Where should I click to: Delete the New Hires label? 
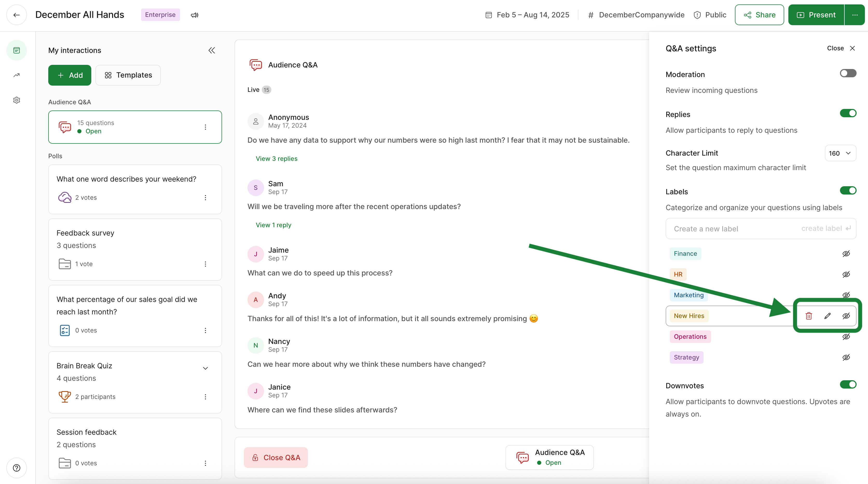coord(809,316)
